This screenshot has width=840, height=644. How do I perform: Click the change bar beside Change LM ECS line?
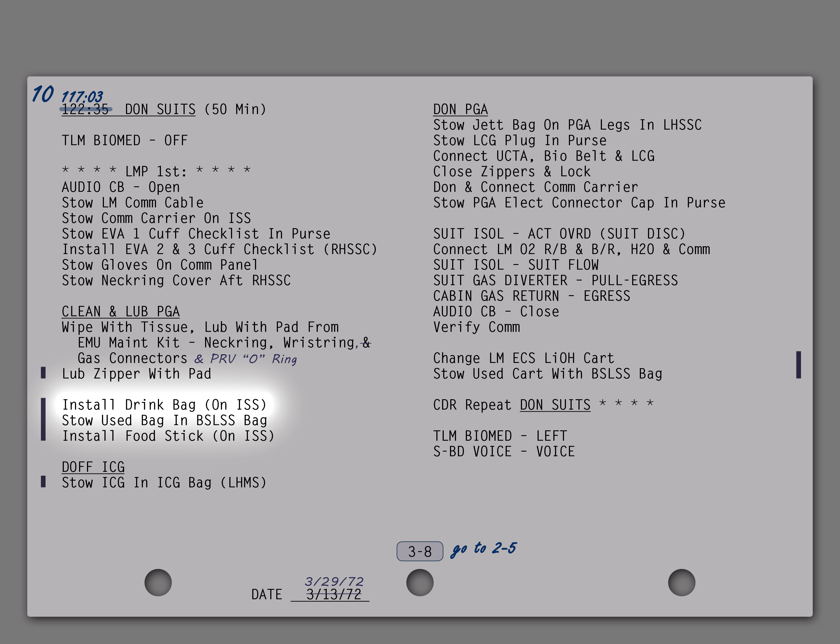pyautogui.click(x=798, y=365)
